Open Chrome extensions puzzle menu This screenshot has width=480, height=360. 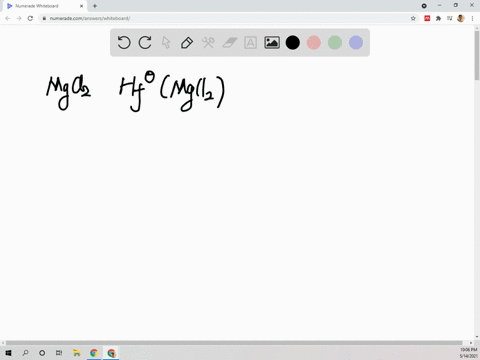pyautogui.click(x=438, y=18)
